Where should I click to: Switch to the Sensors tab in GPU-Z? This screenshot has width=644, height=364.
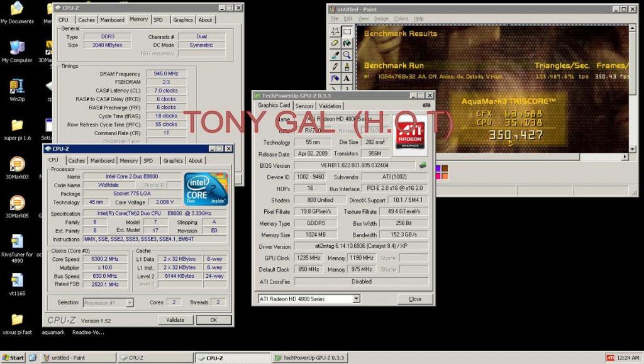pyautogui.click(x=304, y=106)
